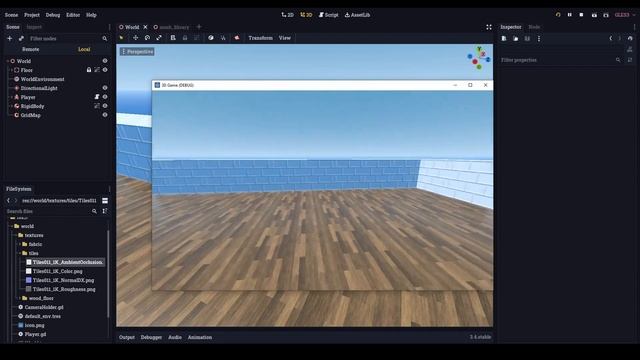Toggle visibility of RigidBody node
Screen dimensions: 640x360
(x=105, y=106)
